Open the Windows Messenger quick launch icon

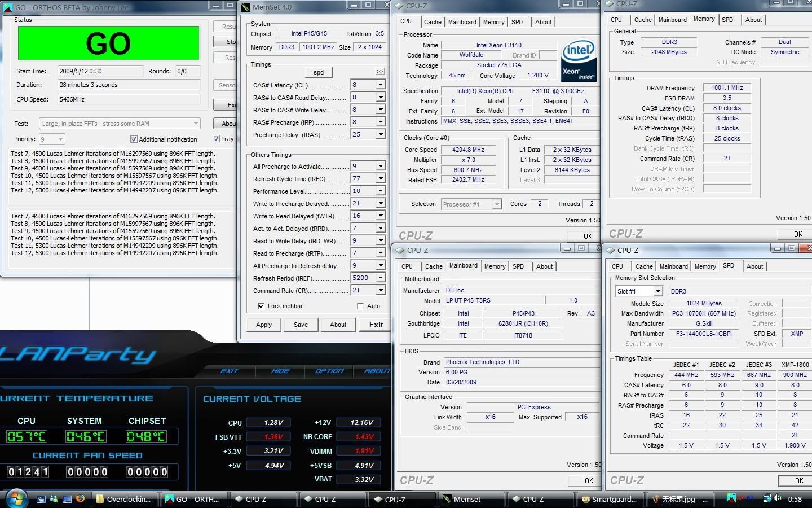(x=54, y=499)
